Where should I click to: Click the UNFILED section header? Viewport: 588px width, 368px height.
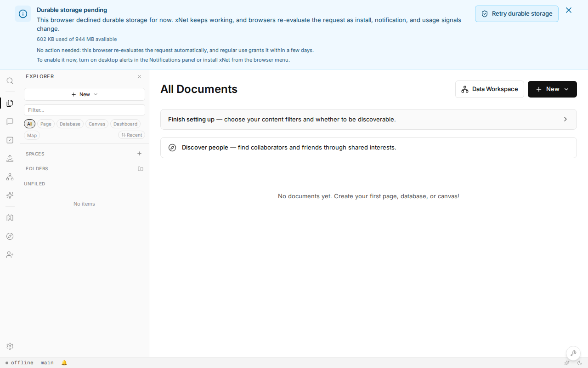pos(34,184)
